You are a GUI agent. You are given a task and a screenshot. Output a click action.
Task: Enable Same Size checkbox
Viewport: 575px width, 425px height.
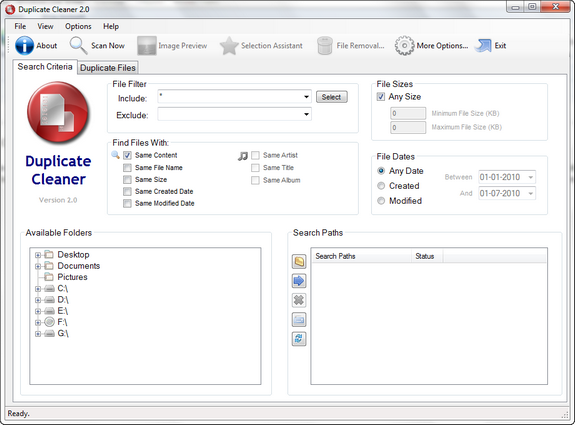[x=127, y=180]
